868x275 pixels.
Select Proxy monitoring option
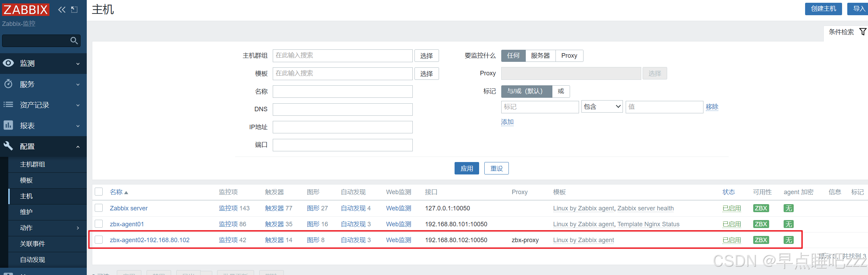[569, 56]
